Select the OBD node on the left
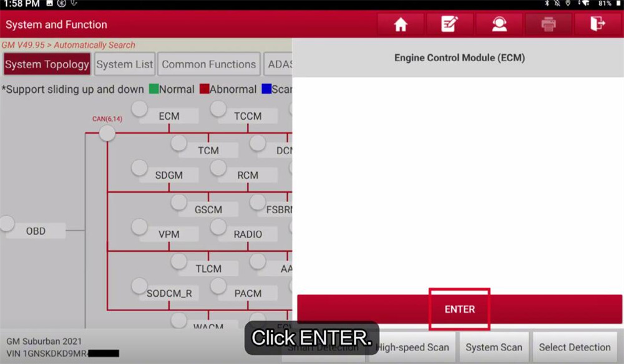 35,231
